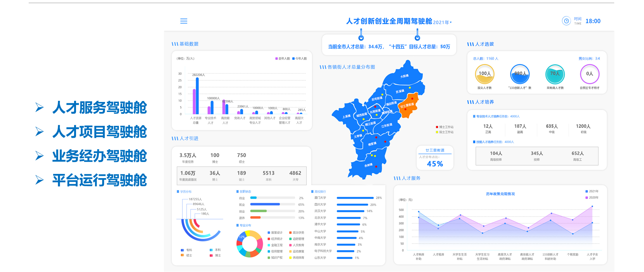The height and width of the screenshot is (272, 644).
Task: Select the blue 990人 gauge circle
Action: [520, 74]
